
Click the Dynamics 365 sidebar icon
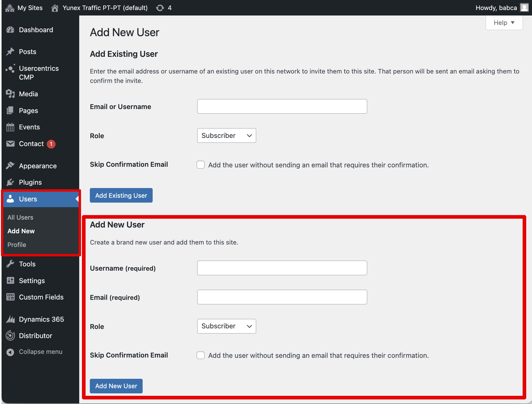(x=10, y=319)
